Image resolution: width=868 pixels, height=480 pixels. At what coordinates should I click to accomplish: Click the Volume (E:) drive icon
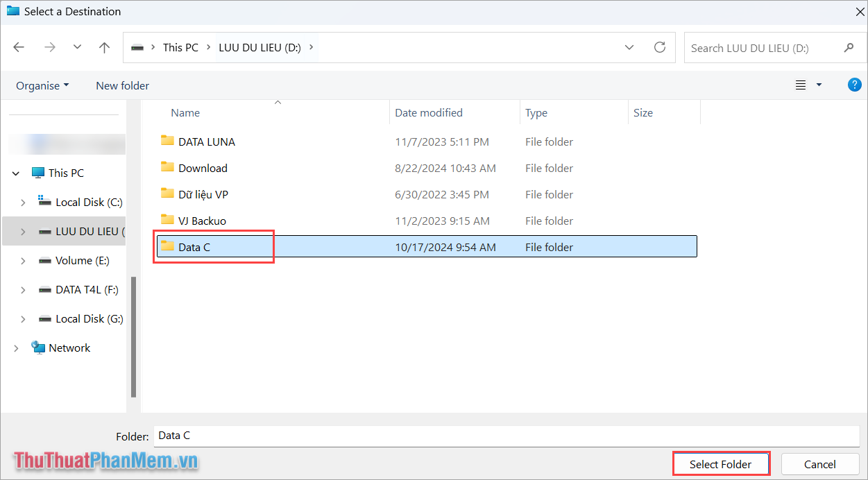coord(45,260)
